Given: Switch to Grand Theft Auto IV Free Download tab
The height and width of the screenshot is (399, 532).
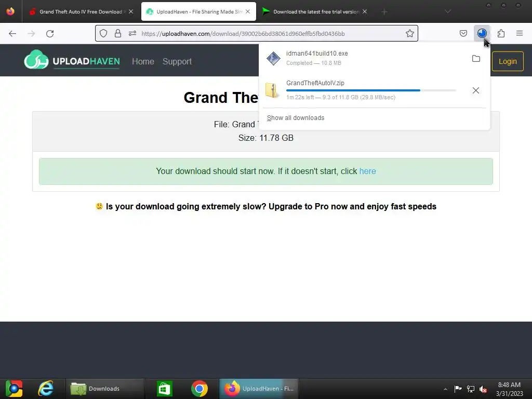Looking at the screenshot, I should point(81,11).
